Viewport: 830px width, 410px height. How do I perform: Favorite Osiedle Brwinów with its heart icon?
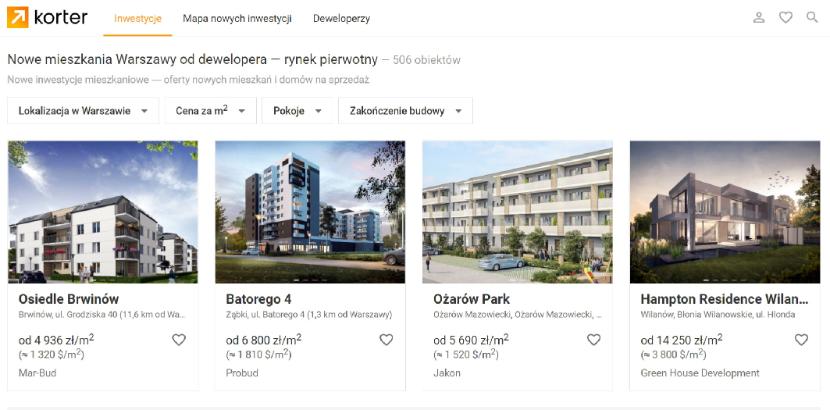click(x=179, y=340)
